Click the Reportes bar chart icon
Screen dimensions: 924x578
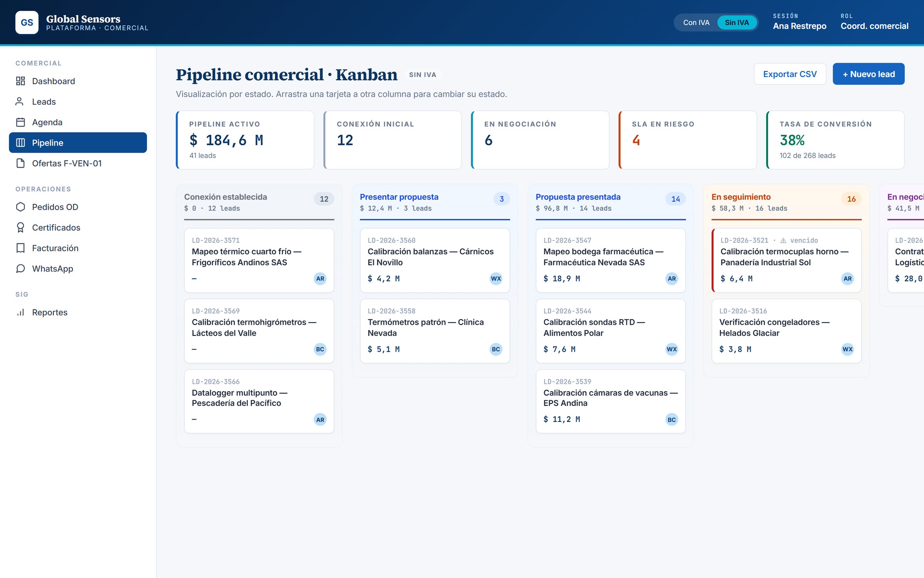tap(20, 312)
